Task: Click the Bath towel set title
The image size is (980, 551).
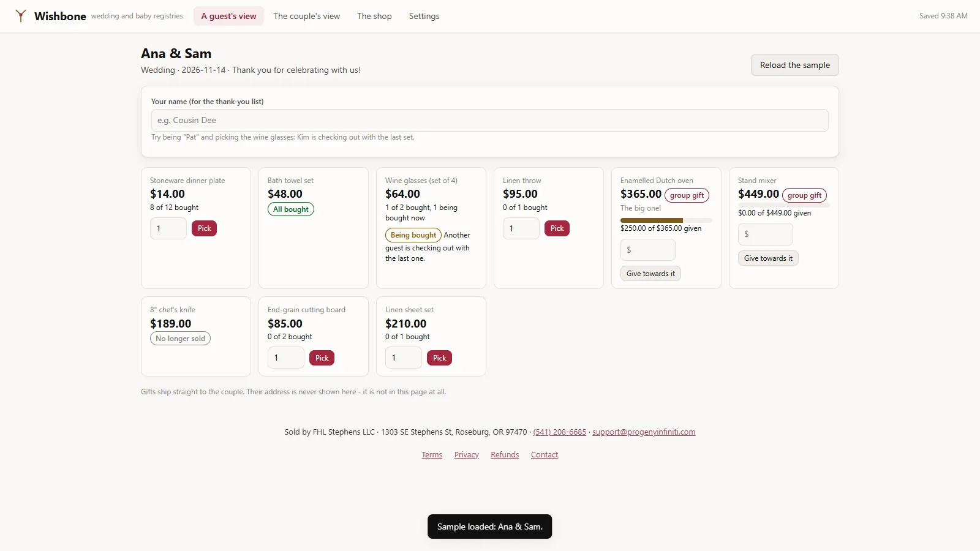Action: (290, 181)
